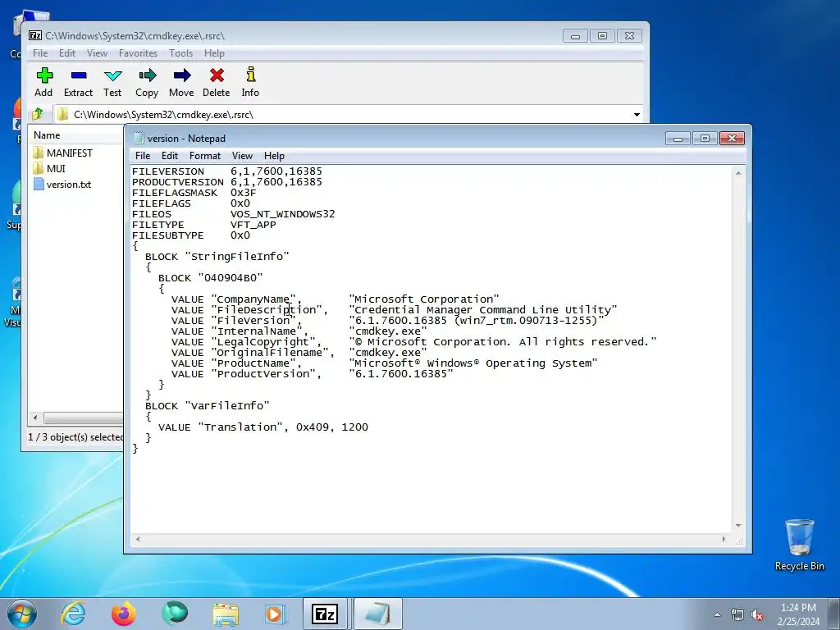Image resolution: width=840 pixels, height=630 pixels.
Task: Close the Notepad window
Action: [x=732, y=139]
